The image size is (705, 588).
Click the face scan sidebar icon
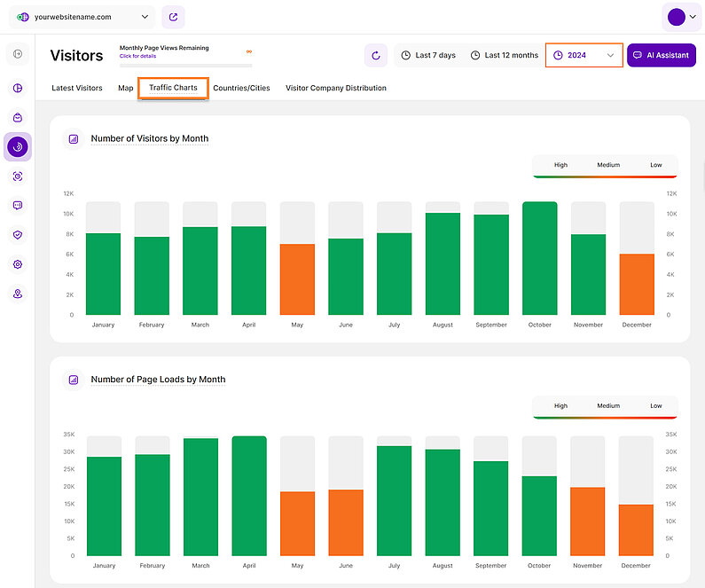click(x=18, y=176)
